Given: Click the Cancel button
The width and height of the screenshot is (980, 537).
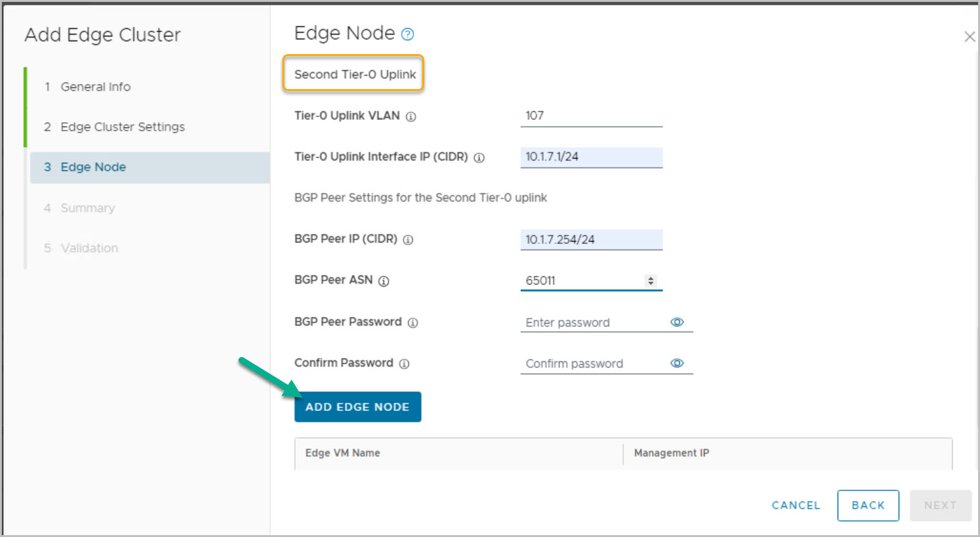Looking at the screenshot, I should coord(796,505).
